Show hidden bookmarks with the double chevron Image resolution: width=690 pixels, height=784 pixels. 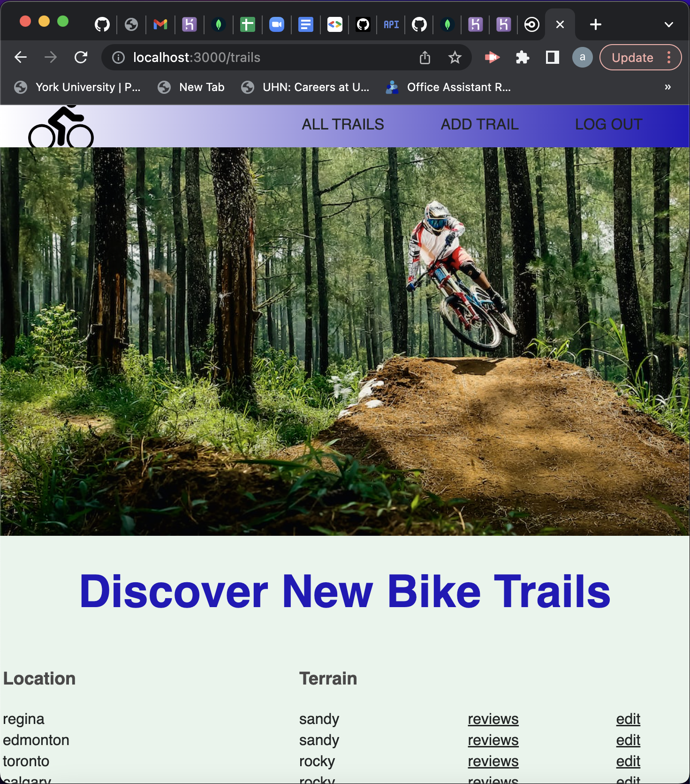pyautogui.click(x=668, y=87)
